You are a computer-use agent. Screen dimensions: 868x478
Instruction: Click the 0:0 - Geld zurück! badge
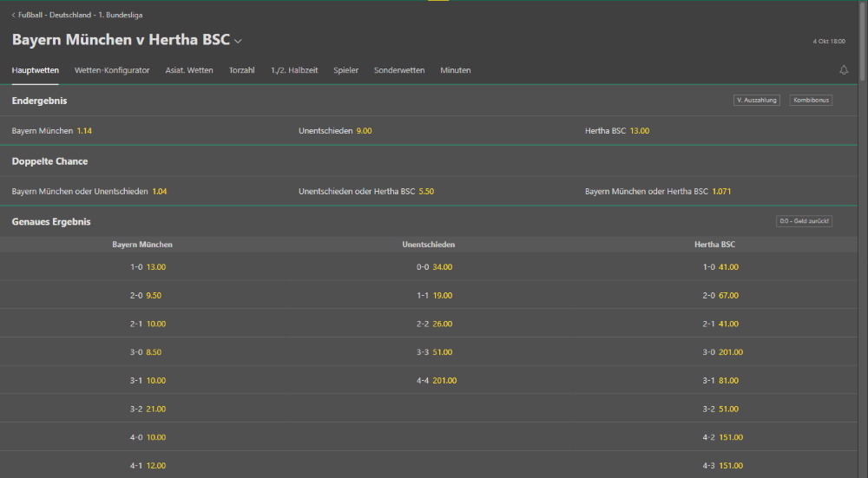(x=804, y=221)
